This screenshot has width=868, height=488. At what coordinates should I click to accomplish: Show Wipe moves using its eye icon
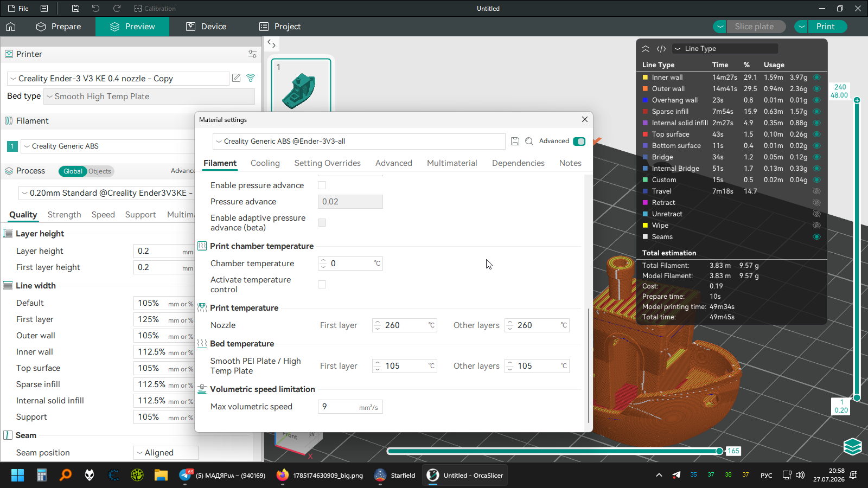(816, 226)
